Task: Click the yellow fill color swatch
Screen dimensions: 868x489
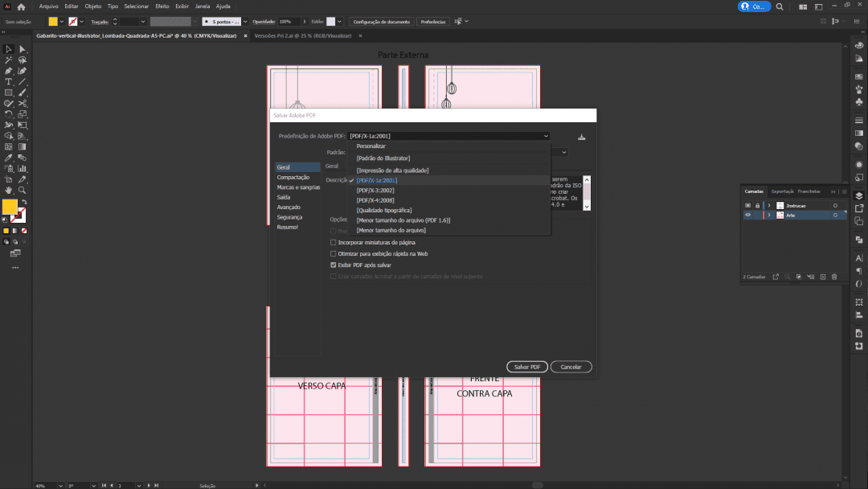Action: click(10, 206)
